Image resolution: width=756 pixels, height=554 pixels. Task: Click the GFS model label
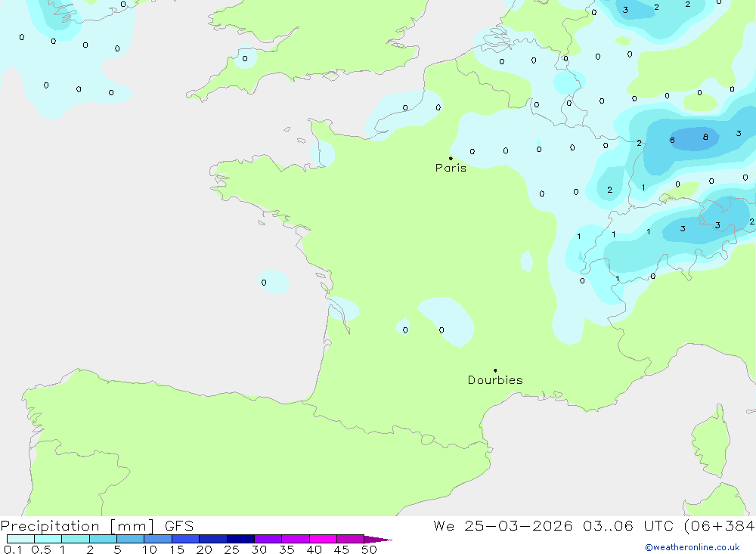coord(179,525)
